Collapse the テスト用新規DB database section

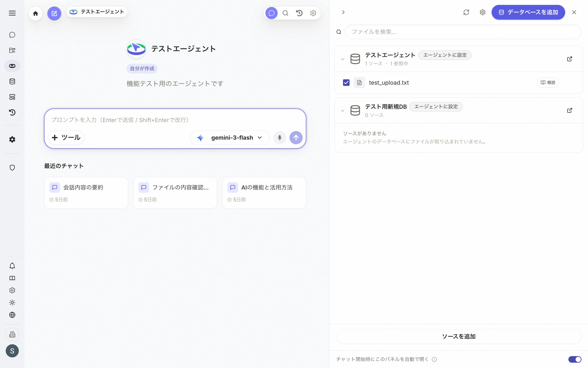[x=343, y=111]
